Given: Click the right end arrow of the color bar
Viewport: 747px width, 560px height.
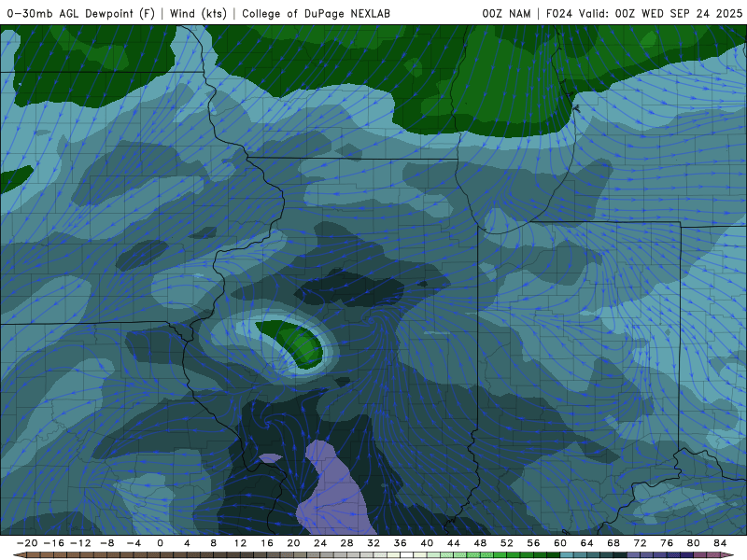Looking at the screenshot, I should 727,555.
